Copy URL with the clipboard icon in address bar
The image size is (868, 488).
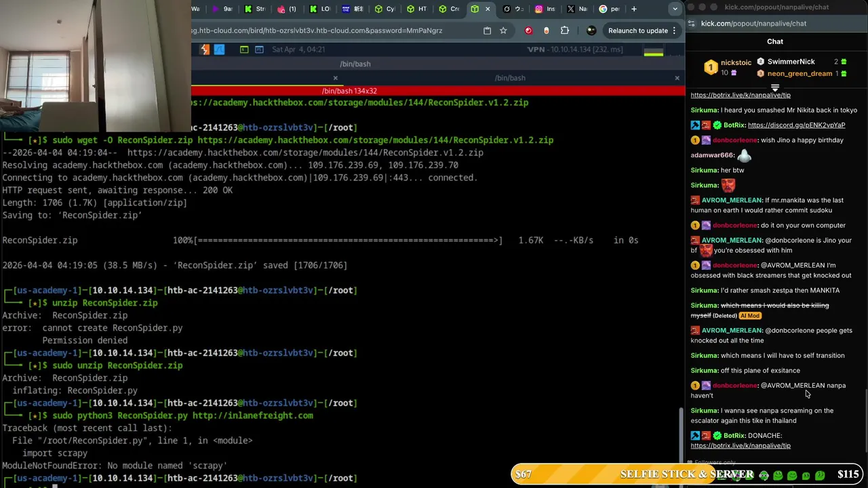[487, 30]
